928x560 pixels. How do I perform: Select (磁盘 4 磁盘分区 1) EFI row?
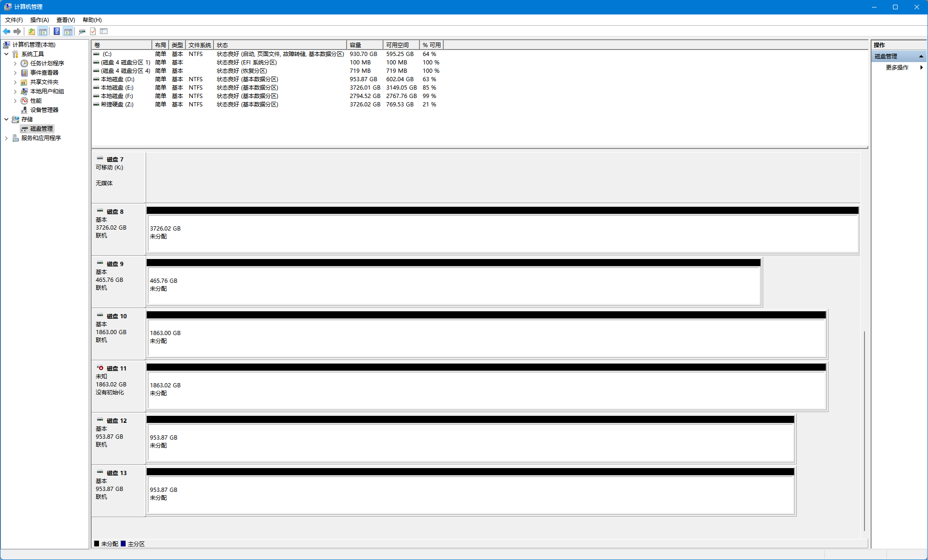coord(268,63)
